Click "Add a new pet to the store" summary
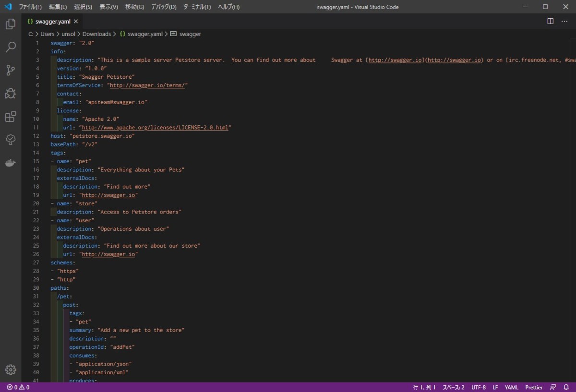576x392 pixels. pos(141,330)
